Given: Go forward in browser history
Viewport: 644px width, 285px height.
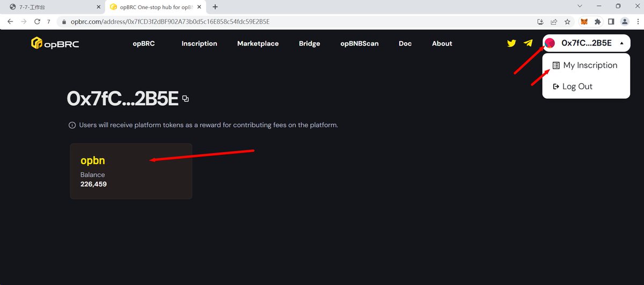Looking at the screenshot, I should click(24, 21).
